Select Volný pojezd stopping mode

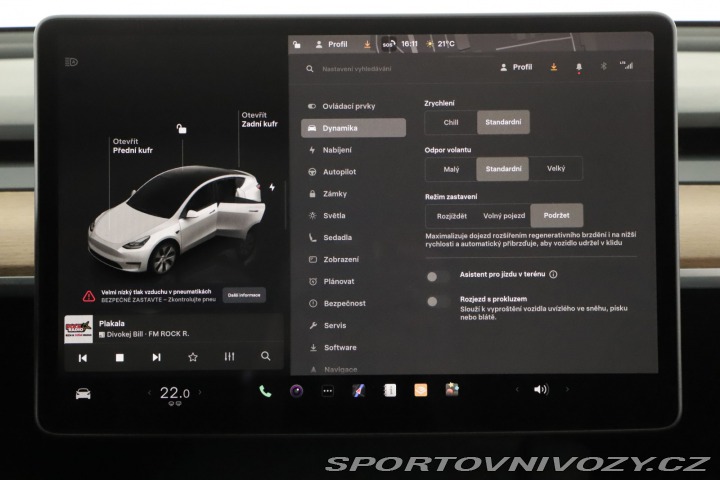pos(504,215)
